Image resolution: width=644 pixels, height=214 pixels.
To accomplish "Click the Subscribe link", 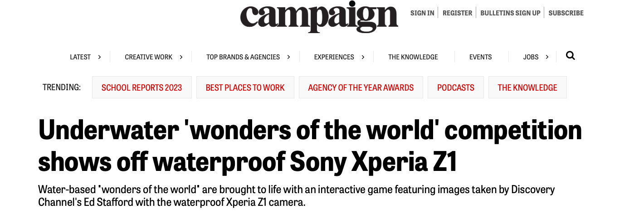I will (566, 13).
